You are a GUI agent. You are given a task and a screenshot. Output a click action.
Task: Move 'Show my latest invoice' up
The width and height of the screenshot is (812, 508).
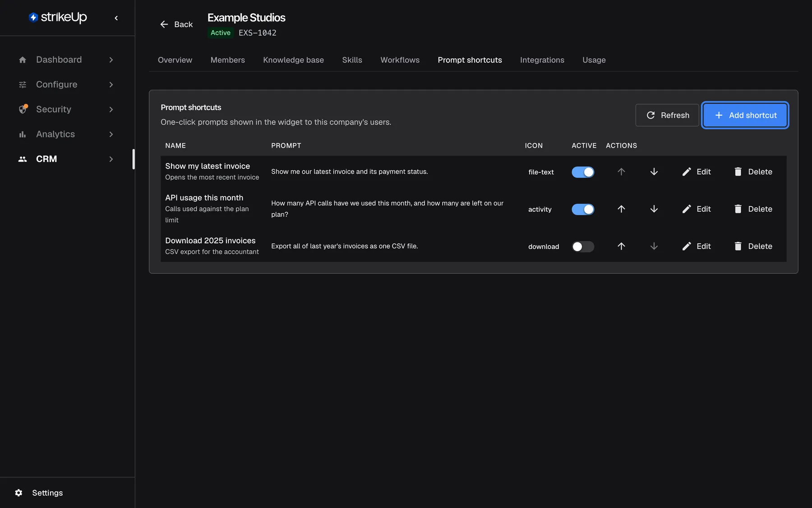[621, 172]
